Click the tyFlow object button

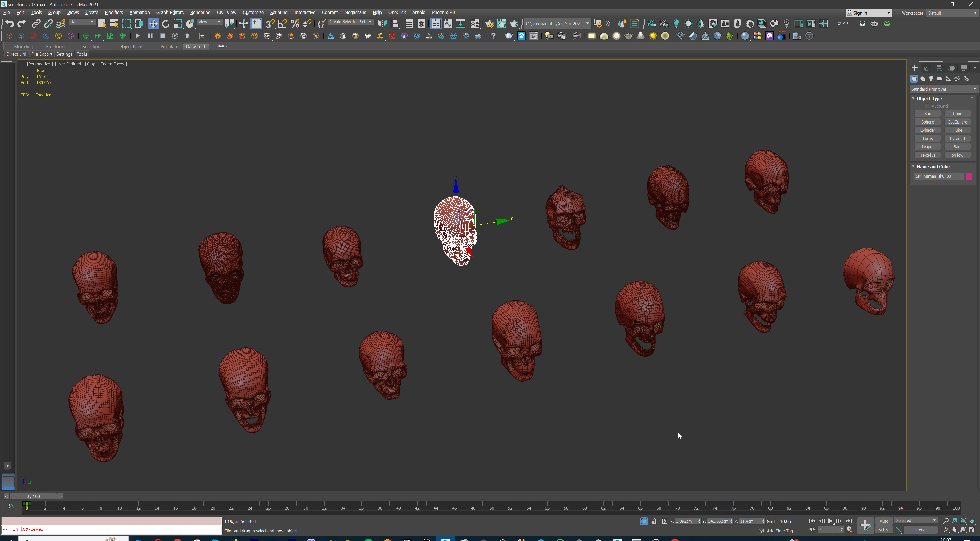(x=957, y=155)
